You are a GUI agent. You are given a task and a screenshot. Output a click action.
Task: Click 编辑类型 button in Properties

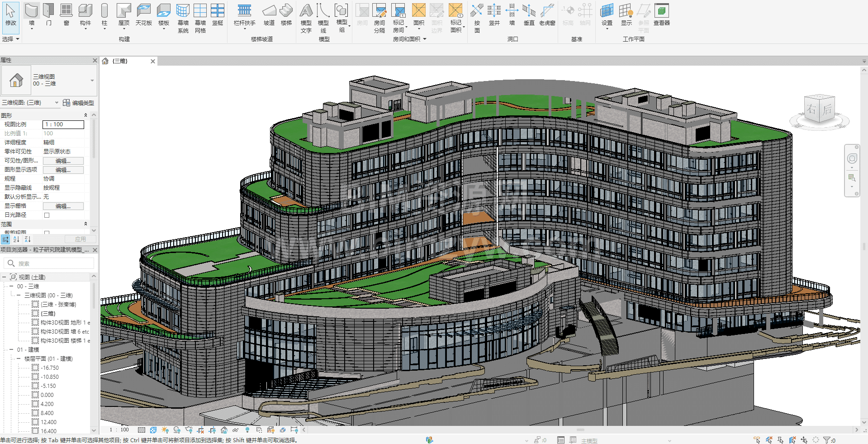[79, 103]
